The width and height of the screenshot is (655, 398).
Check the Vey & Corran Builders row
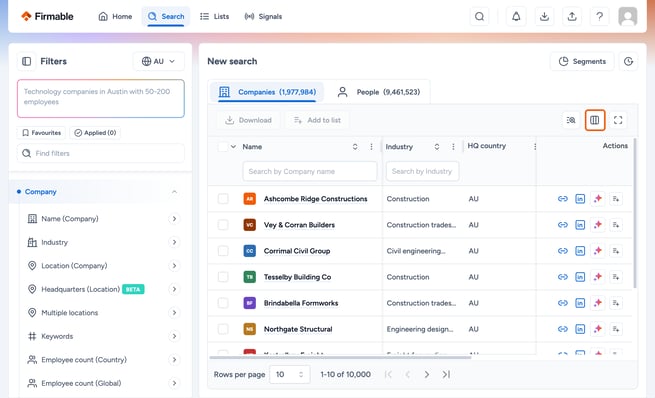[223, 225]
